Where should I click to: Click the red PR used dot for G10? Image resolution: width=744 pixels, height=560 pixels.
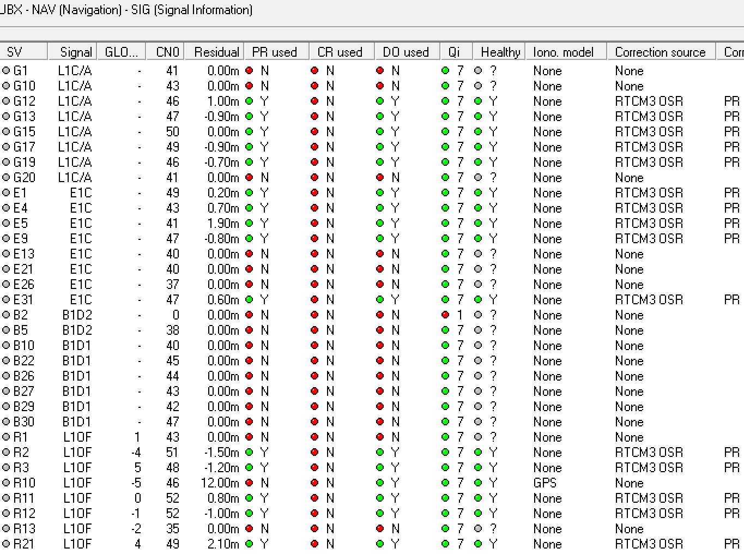tap(249, 86)
